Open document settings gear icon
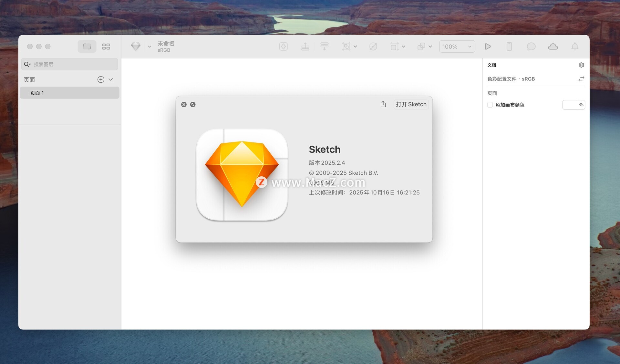The image size is (620, 364). pyautogui.click(x=581, y=65)
